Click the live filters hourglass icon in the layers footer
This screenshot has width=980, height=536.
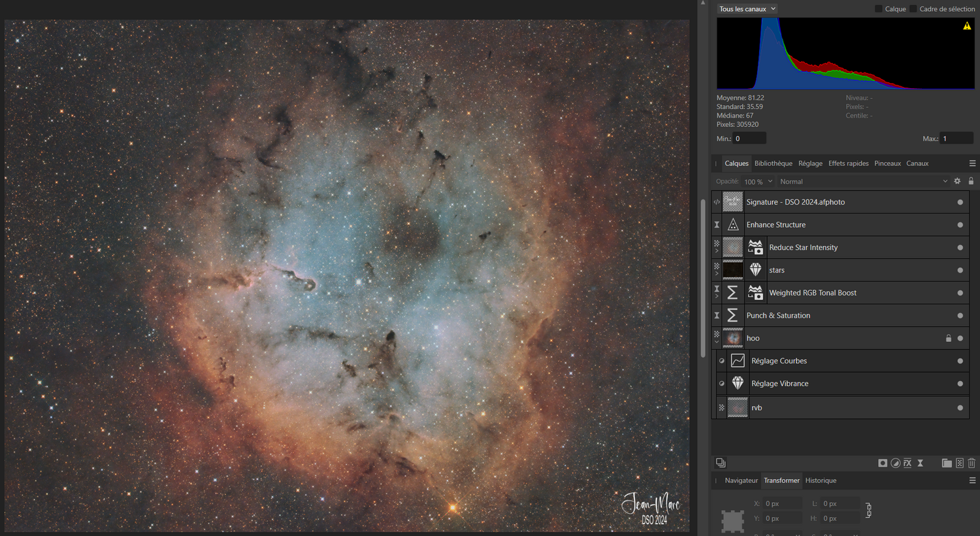tap(920, 463)
